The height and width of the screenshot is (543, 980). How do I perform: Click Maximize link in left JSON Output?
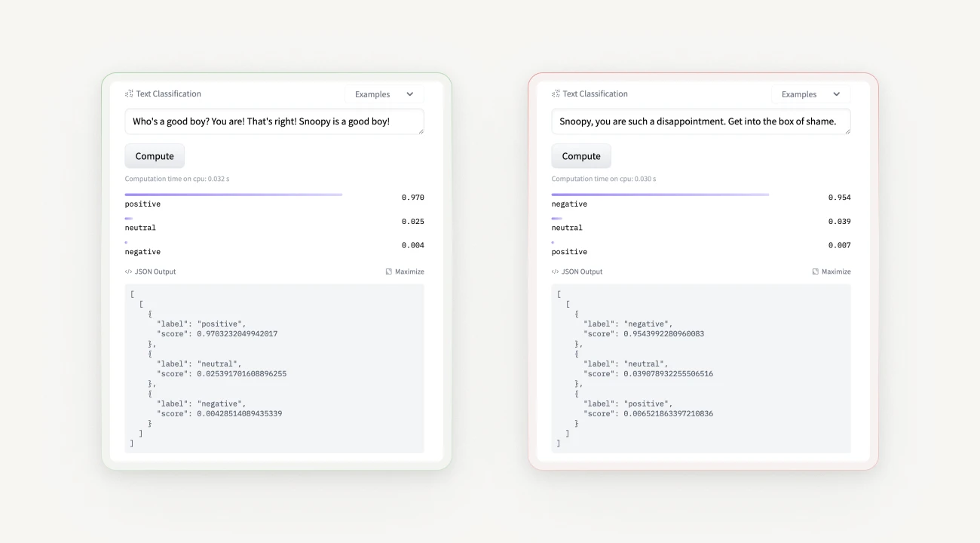[405, 271]
